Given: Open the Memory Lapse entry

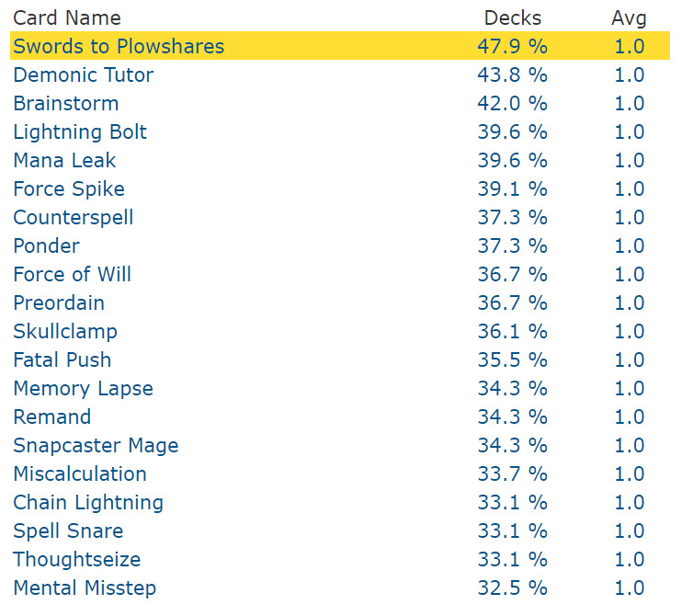Looking at the screenshot, I should tap(84, 388).
